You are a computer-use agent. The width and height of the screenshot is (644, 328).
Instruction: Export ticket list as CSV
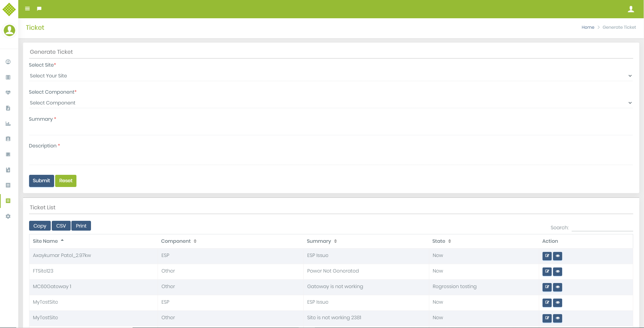(61, 226)
